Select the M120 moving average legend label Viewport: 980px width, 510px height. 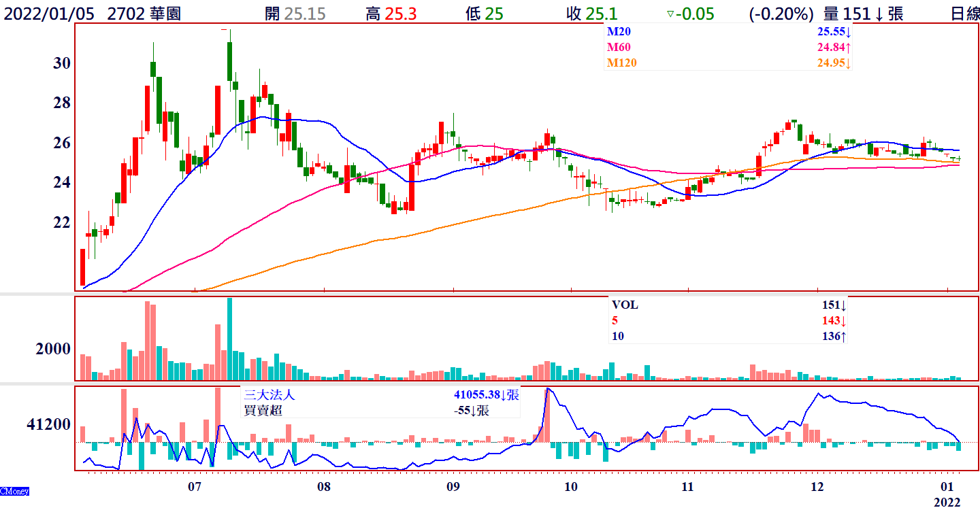(621, 63)
